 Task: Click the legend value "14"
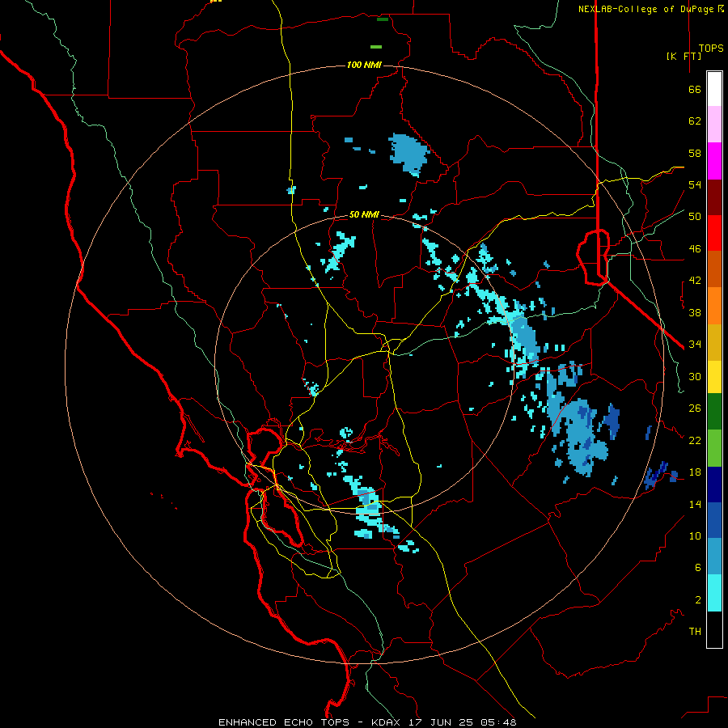tap(695, 504)
